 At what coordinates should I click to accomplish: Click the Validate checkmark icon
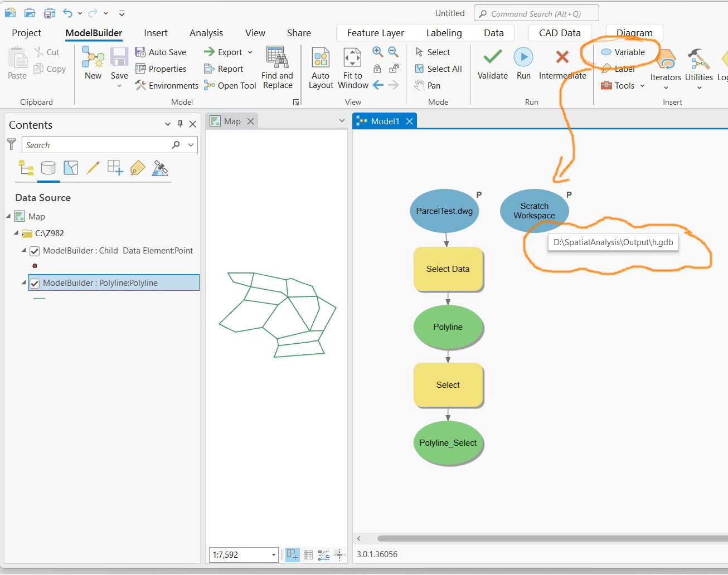pos(492,57)
